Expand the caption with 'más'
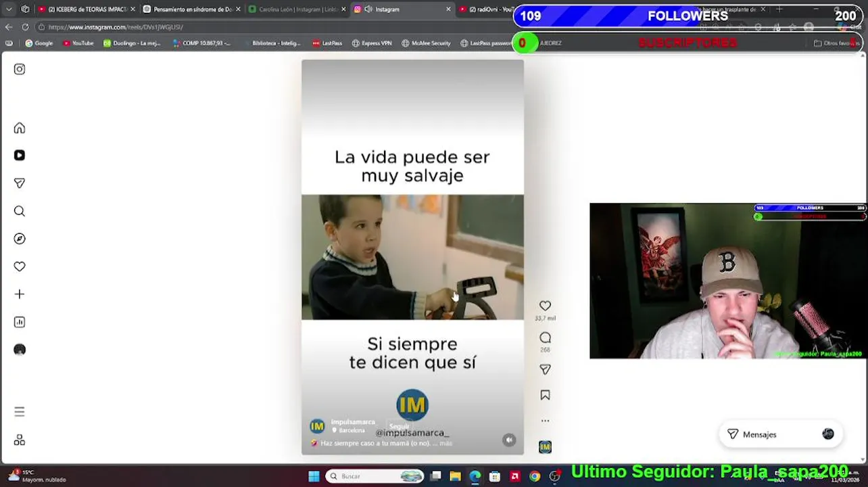This screenshot has height=487, width=868. 446,444
